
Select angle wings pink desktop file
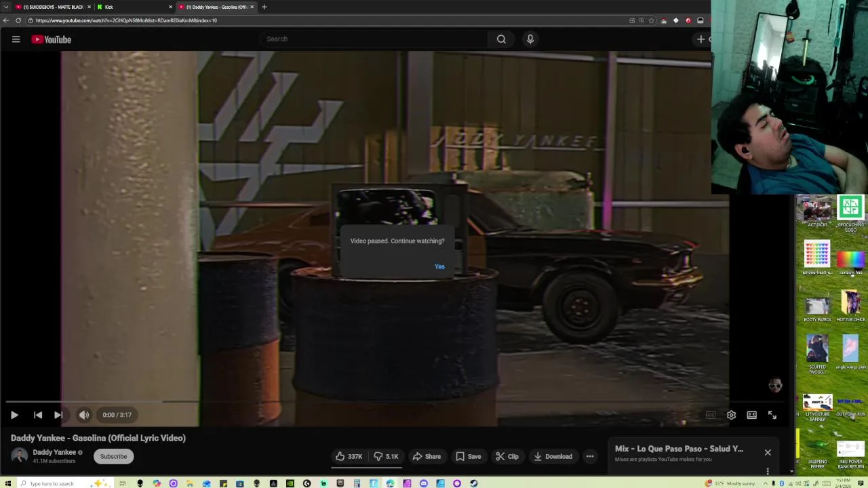coord(850,352)
